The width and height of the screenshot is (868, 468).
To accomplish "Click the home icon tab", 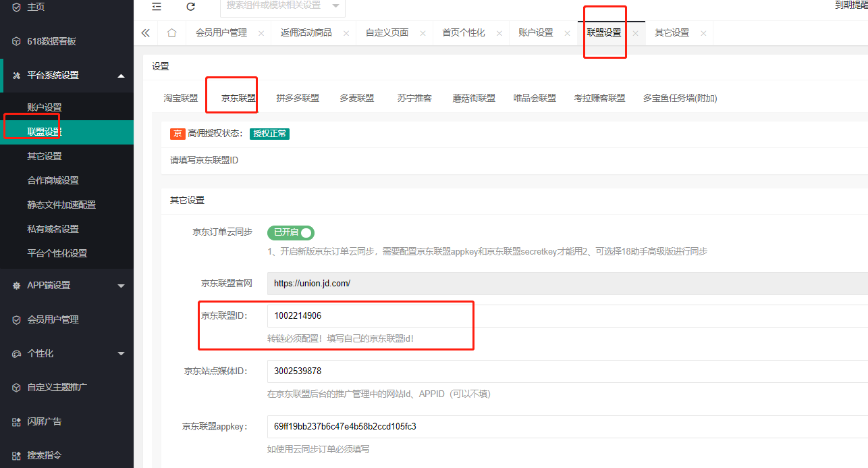I will click(171, 32).
